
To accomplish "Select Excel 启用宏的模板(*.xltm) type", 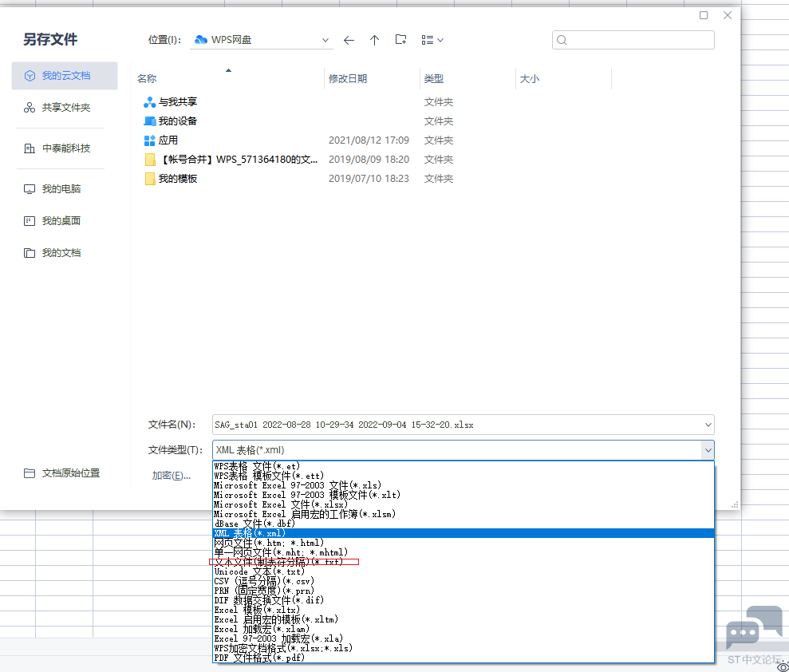I will (464, 619).
